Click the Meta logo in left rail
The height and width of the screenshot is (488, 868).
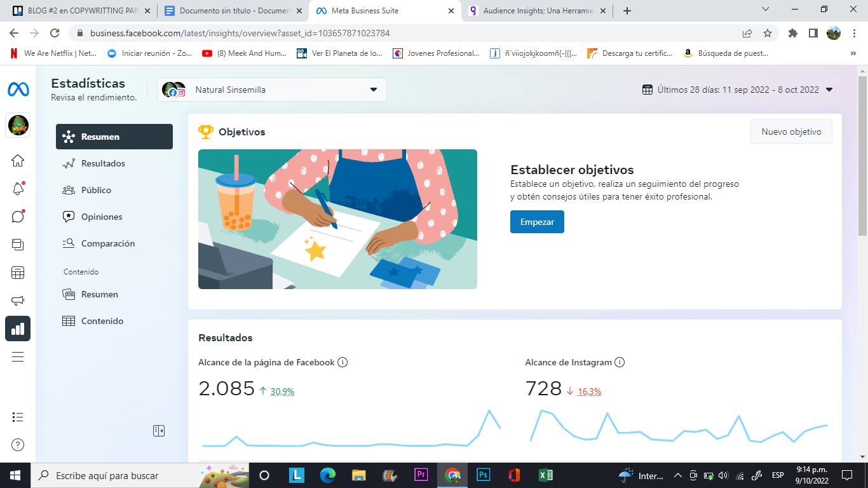(x=18, y=90)
